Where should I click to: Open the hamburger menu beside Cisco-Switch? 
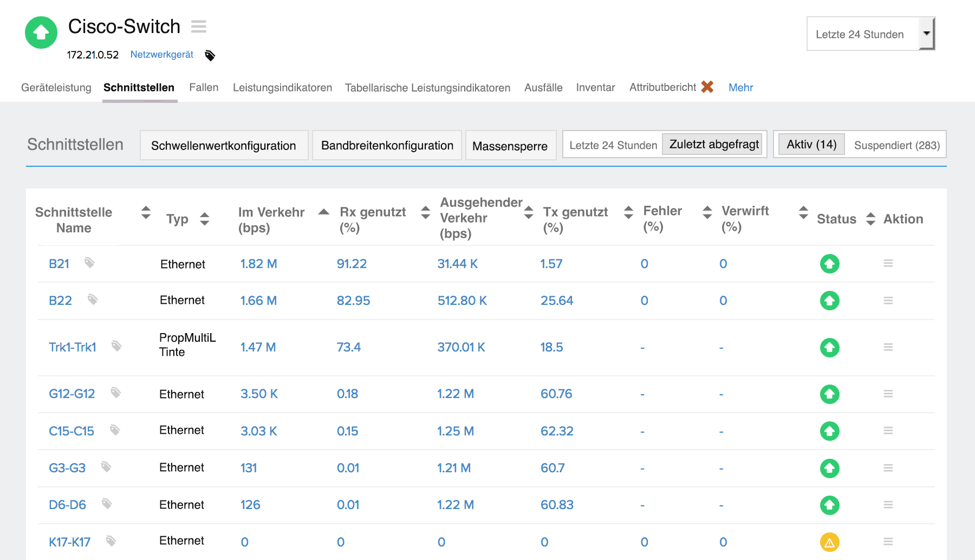point(199,27)
